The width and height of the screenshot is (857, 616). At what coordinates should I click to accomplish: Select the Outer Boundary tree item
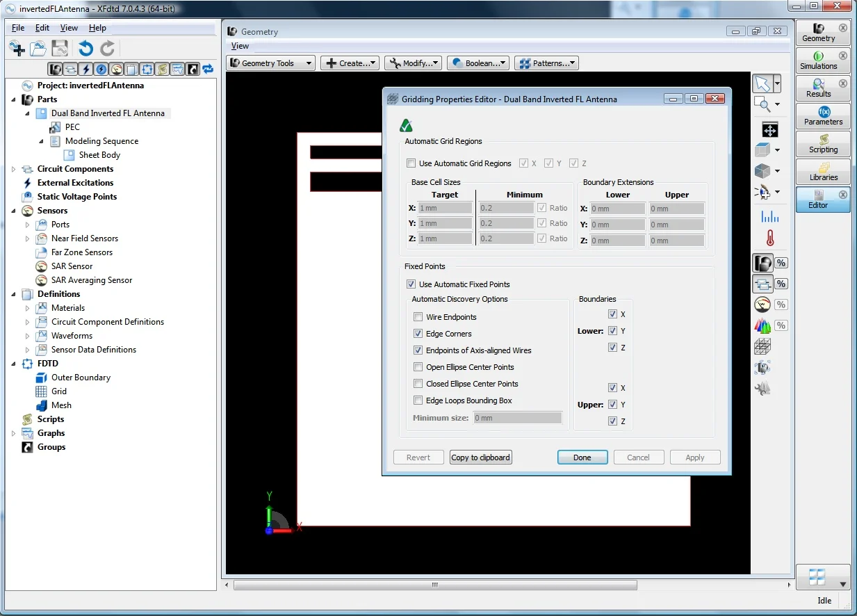81,378
